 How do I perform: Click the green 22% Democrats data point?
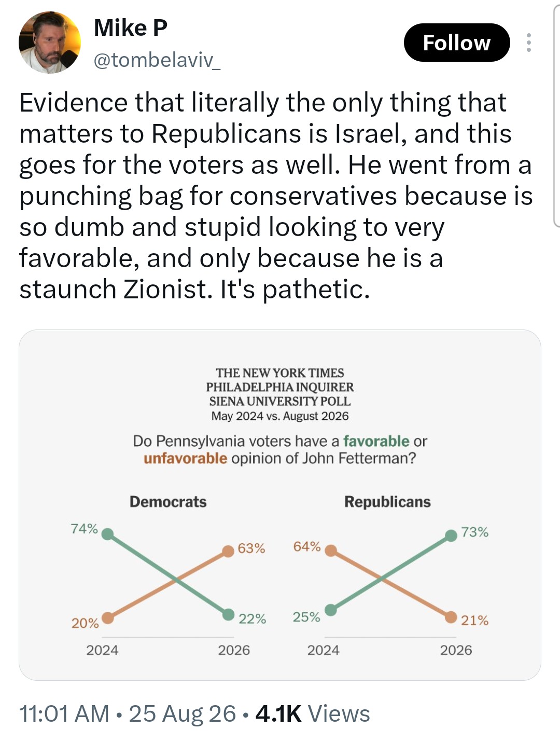tap(228, 615)
